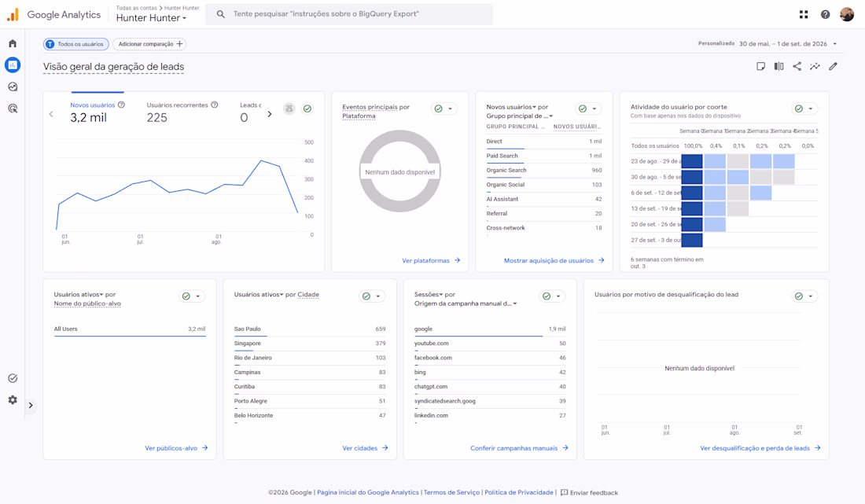This screenshot has height=504, width=865.
Task: Open the Novos usuários metric dropdown in acquisition card
Action: coord(511,107)
